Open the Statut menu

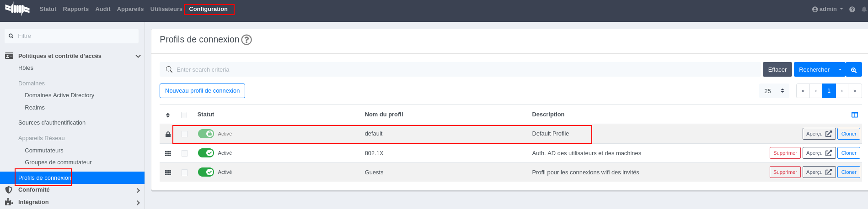[48, 9]
